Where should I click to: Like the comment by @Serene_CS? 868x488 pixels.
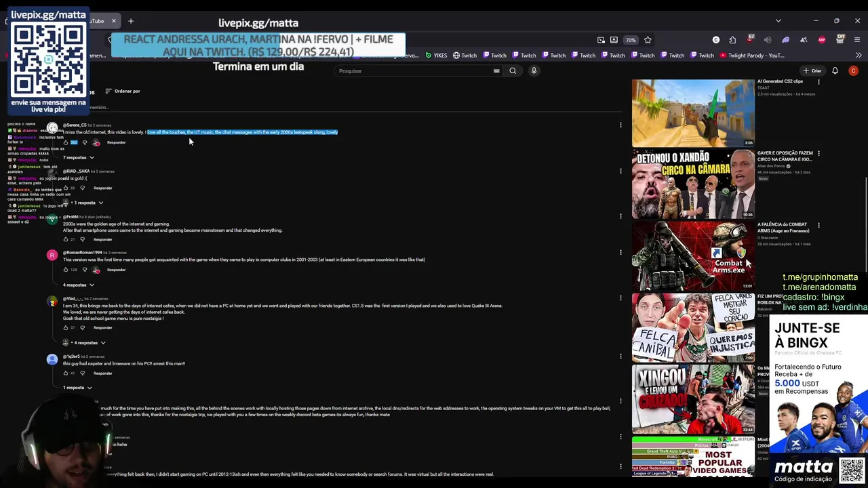click(x=66, y=142)
